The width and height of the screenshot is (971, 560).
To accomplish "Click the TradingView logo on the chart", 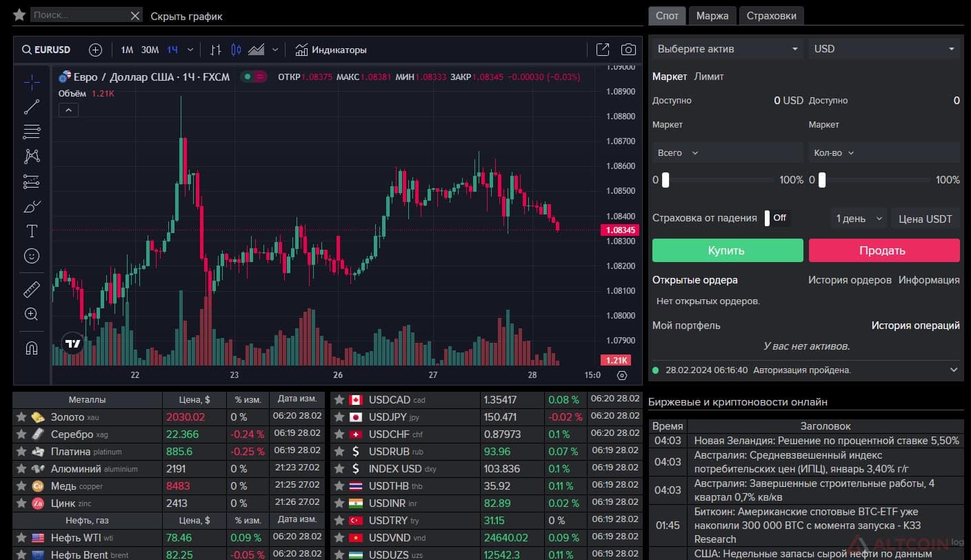I will click(x=72, y=343).
